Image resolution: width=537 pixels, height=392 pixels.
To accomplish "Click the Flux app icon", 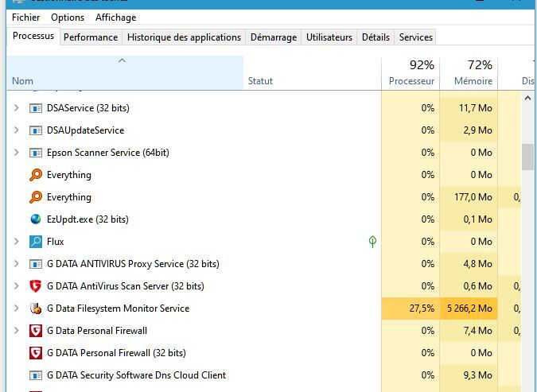I will [x=35, y=242].
